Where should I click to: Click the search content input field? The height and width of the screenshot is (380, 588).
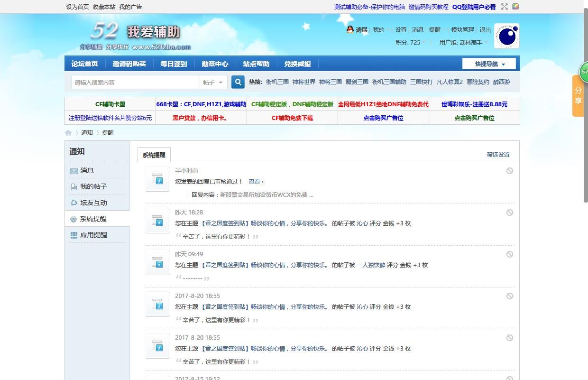pos(135,82)
